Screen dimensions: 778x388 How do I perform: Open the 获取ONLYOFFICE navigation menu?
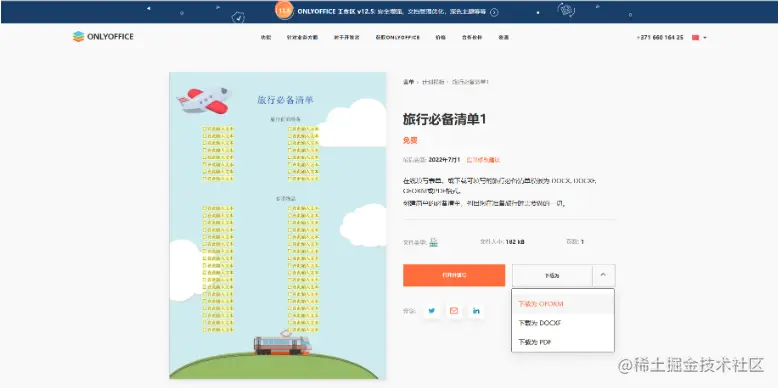click(x=398, y=37)
